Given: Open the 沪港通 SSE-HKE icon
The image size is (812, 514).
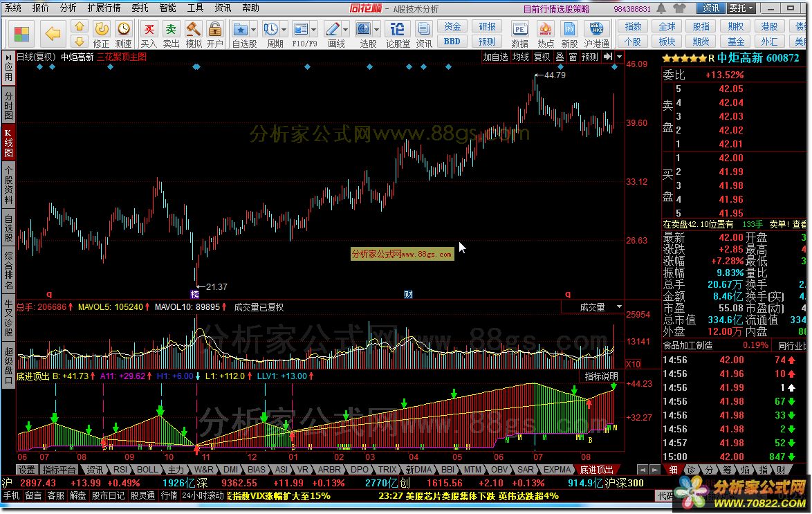Looking at the screenshot, I should pos(597,34).
